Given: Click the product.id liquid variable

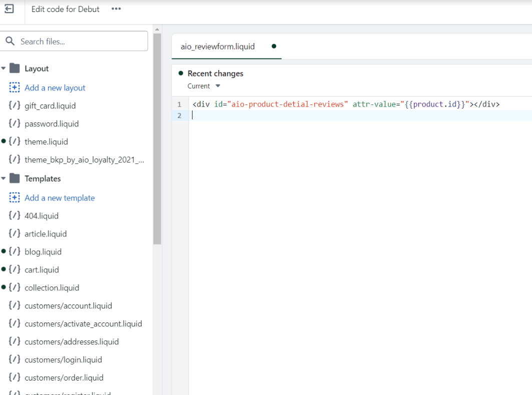Looking at the screenshot, I should pos(434,104).
